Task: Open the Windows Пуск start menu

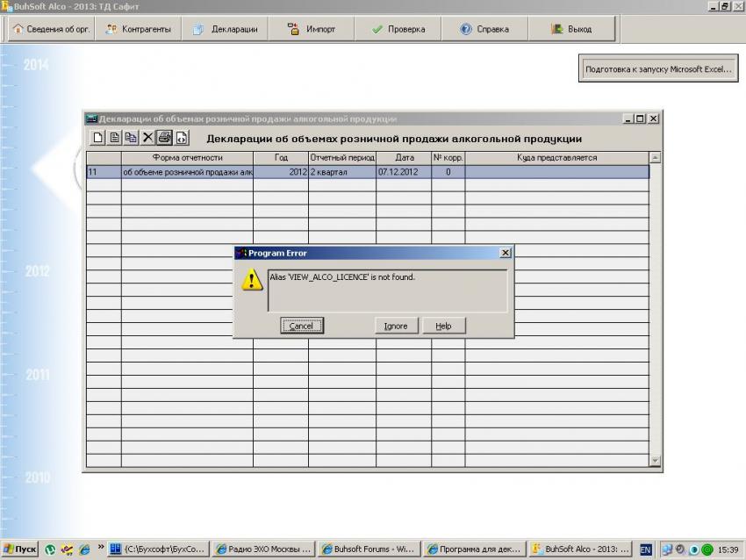Action: 19,549
